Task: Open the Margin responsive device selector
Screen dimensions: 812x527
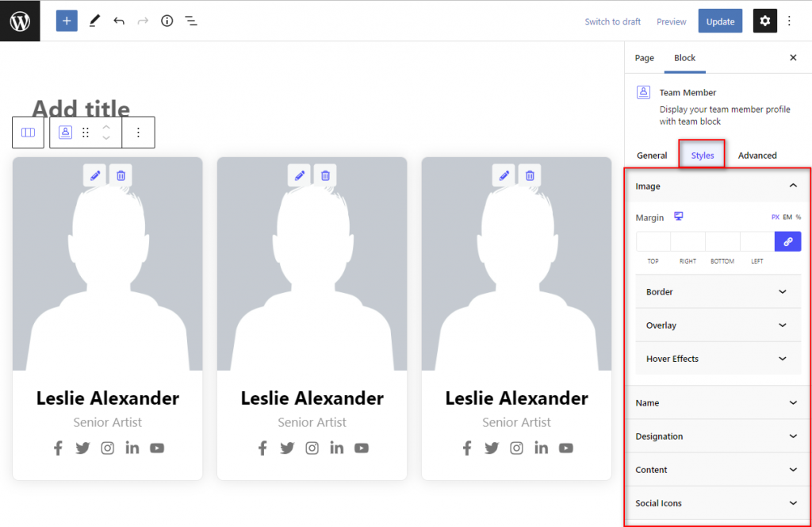Action: pyautogui.click(x=679, y=216)
